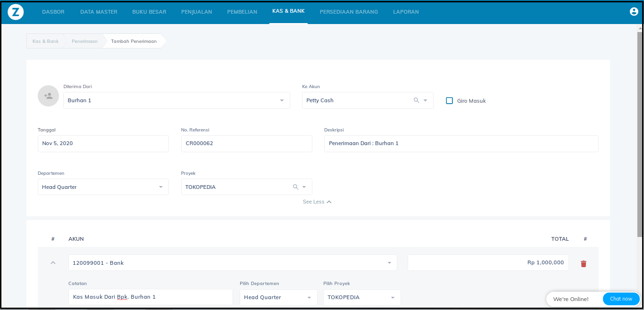
Task: Click the TOTAL column header
Action: (560, 239)
